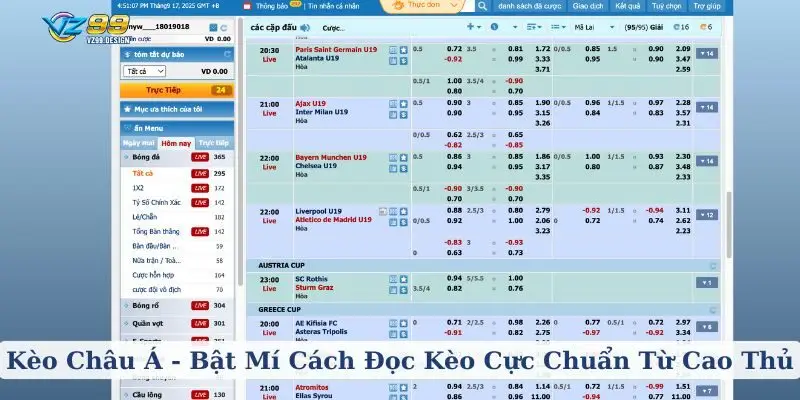
Task: Click the search magnifier icon in top bar
Action: [482, 6]
